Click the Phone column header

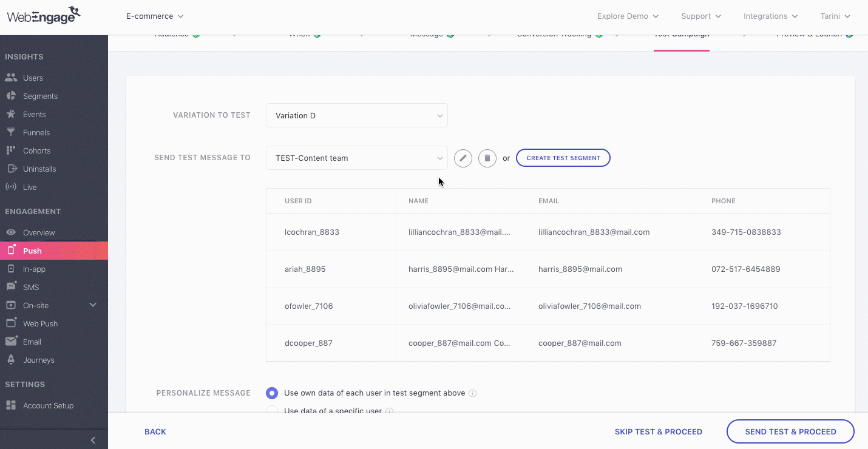(723, 201)
